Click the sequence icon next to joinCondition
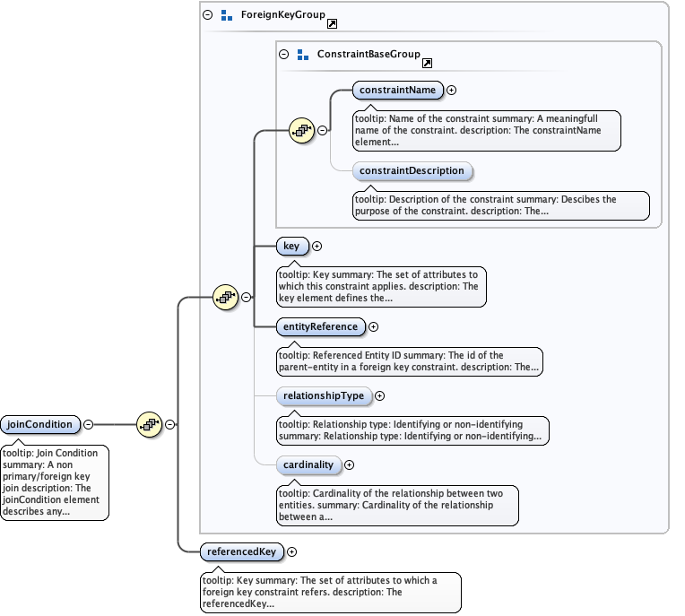This screenshot has height=616, width=685. click(x=148, y=424)
